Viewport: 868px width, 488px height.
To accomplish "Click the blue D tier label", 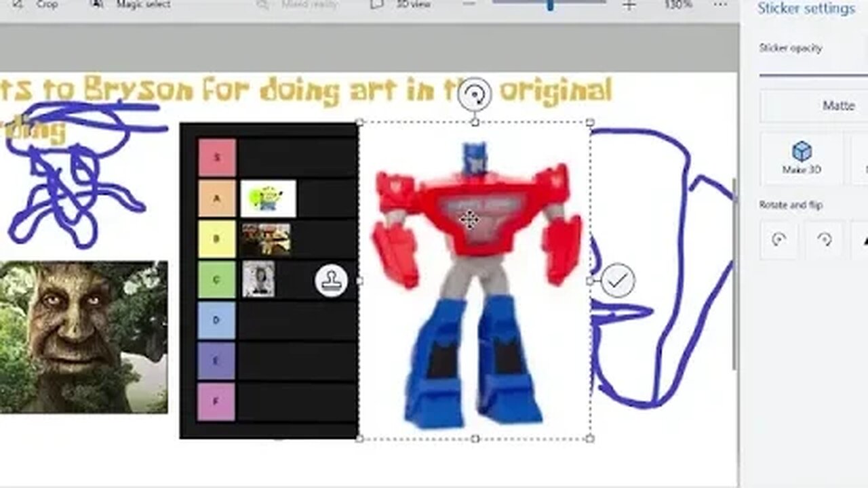I will [217, 320].
